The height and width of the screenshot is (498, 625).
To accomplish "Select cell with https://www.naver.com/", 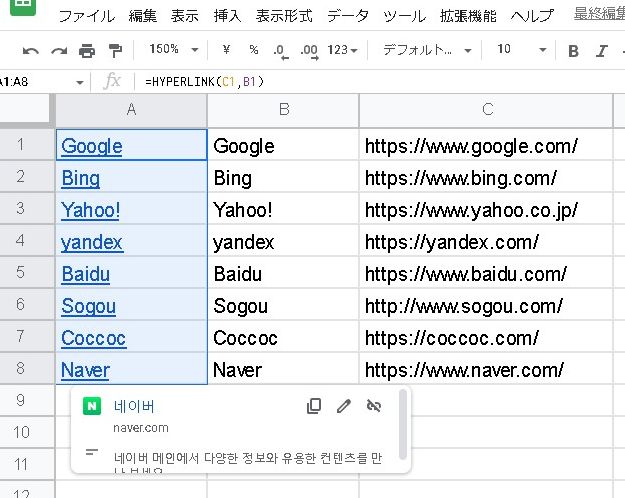I will 486,369.
